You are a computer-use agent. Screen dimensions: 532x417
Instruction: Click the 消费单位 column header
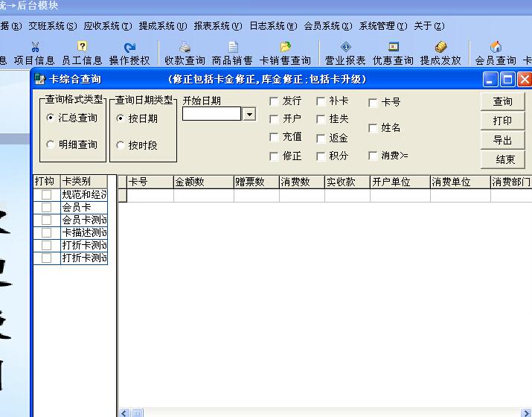[x=461, y=182]
